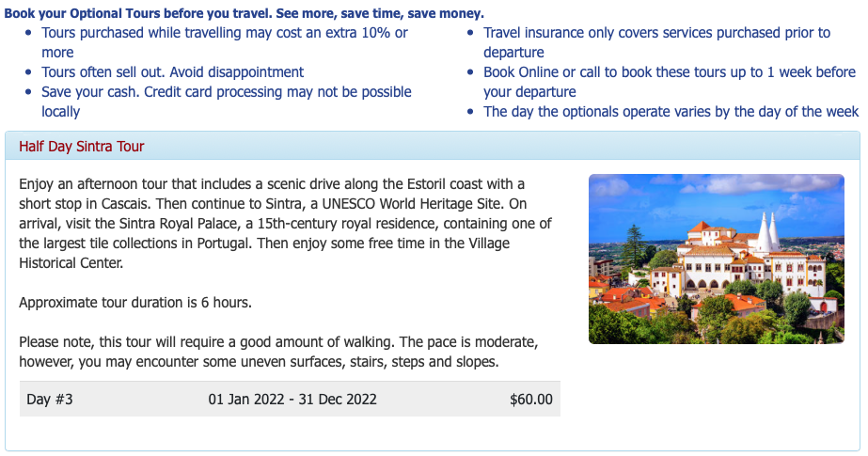Click the UNESCO World Heritage Site text
Screen dimensions: 868x456
click(413, 204)
